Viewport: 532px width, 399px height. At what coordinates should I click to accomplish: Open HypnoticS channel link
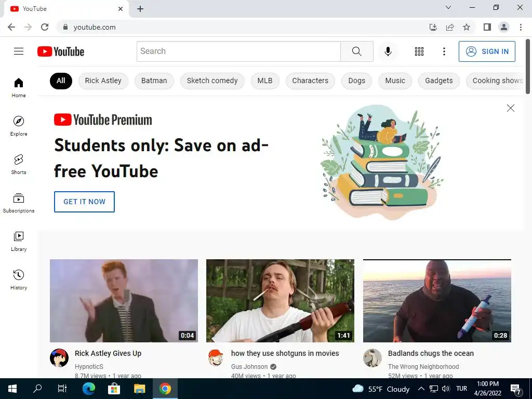[x=89, y=366]
